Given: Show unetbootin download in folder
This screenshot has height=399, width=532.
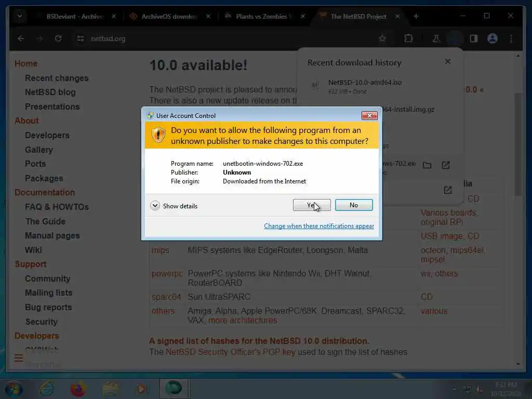Looking at the screenshot, I should click(x=427, y=165).
